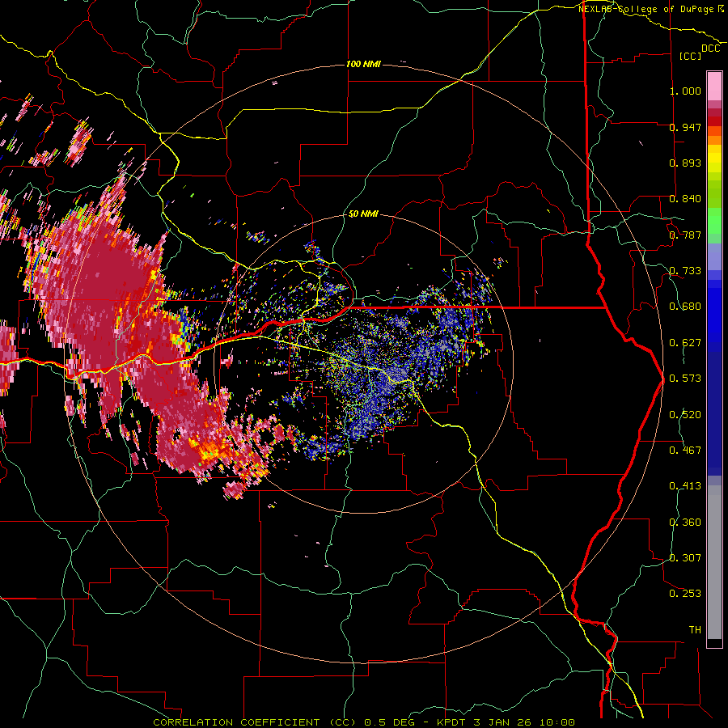Click the KPDT 3 JAN 26 10:00 timestamp
728x728 pixels.
[506, 722]
